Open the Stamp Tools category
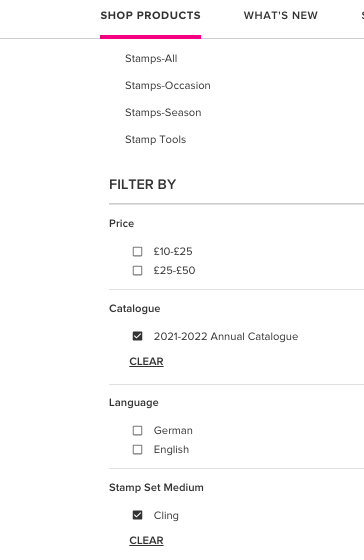The image size is (364, 560). tap(155, 139)
